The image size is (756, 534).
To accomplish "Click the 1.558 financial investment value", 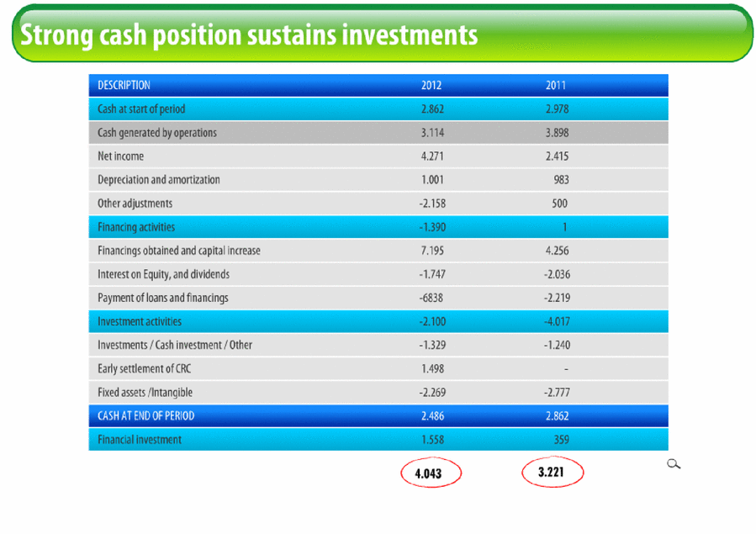I will click(x=432, y=440).
